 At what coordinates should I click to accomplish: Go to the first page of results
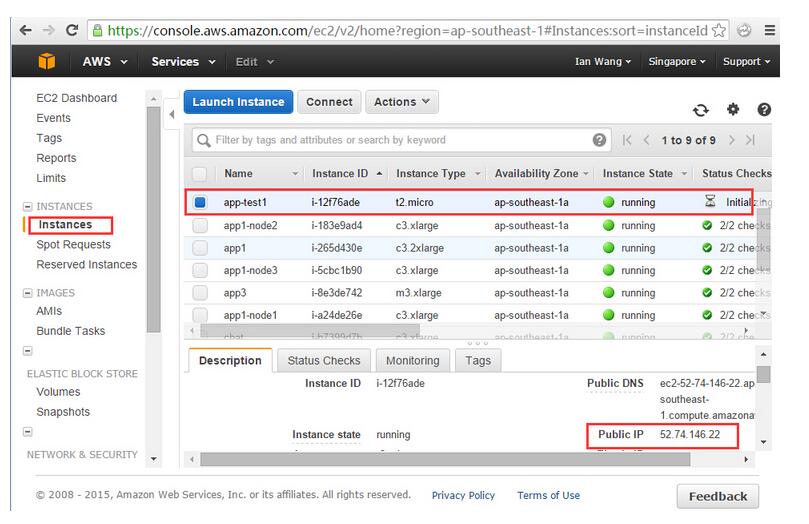pyautogui.click(x=627, y=140)
